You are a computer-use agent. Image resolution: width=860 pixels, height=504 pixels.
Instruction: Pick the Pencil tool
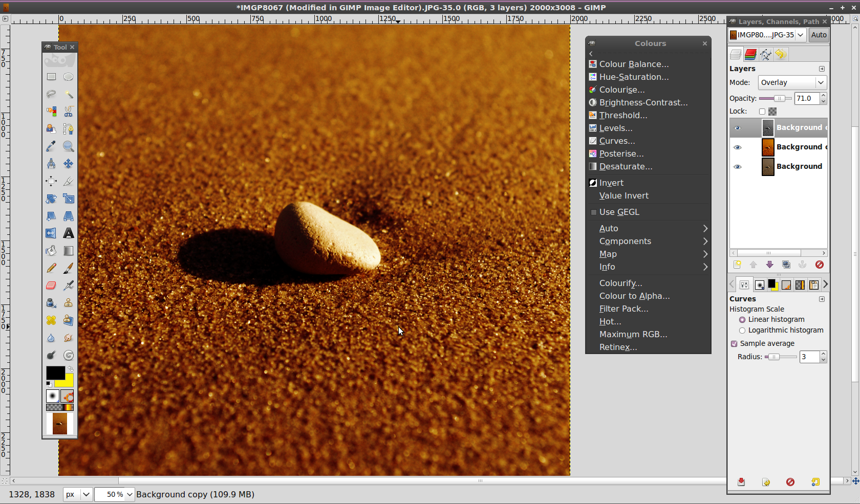[x=51, y=268]
